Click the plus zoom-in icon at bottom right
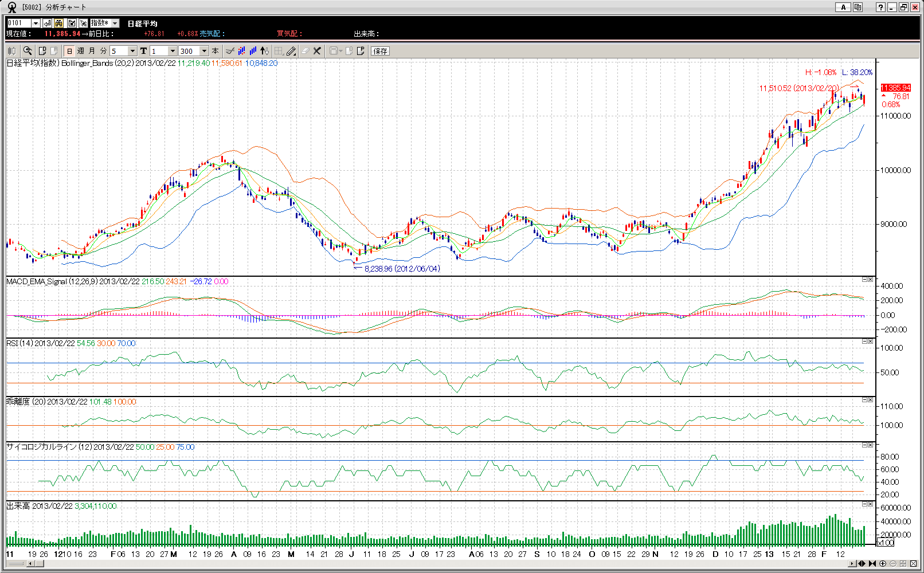Image resolution: width=924 pixels, height=573 pixels. pos(883,564)
